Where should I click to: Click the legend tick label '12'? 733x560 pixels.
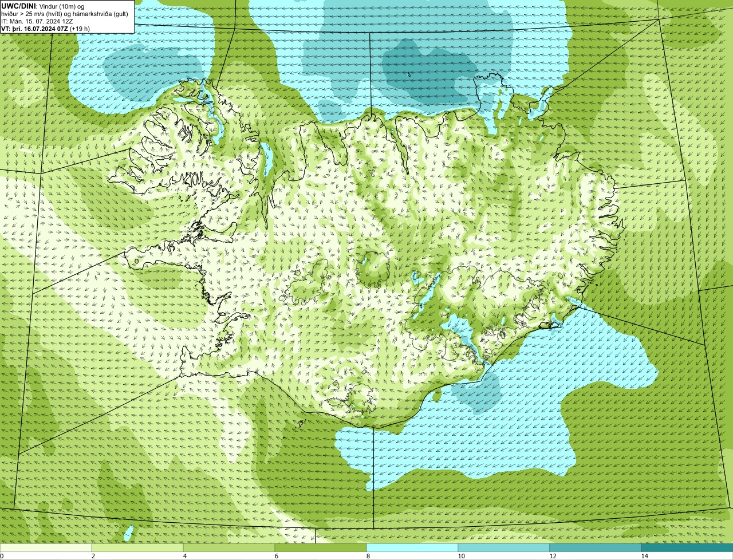click(553, 556)
